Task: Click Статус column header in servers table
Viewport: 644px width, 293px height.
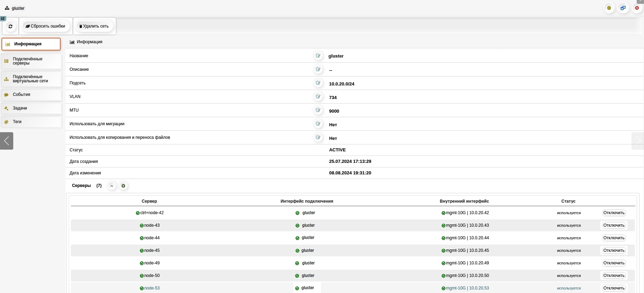Action: click(568, 201)
